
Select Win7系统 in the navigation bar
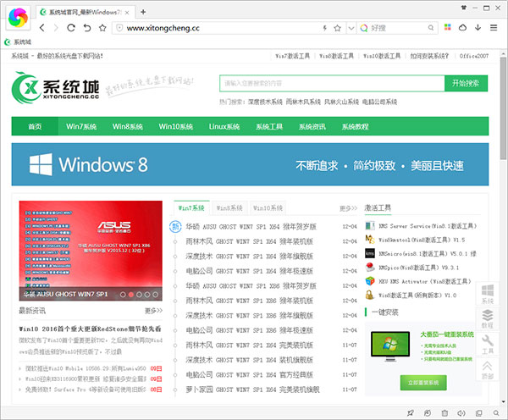click(81, 126)
